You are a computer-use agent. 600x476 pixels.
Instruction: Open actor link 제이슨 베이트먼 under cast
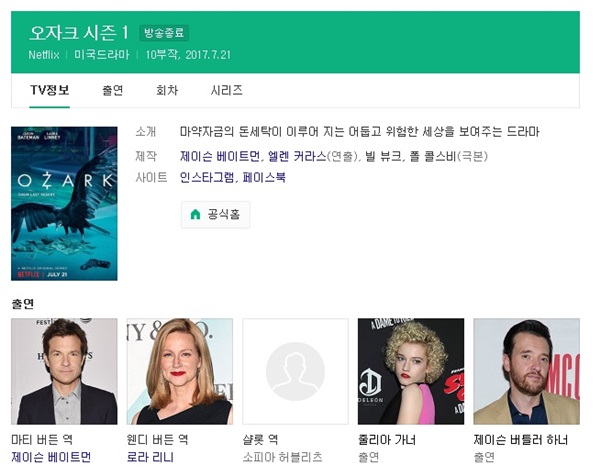tap(51, 457)
